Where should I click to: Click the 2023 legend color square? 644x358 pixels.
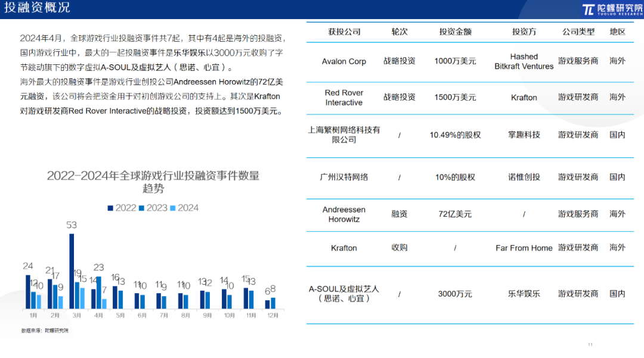coord(141,208)
